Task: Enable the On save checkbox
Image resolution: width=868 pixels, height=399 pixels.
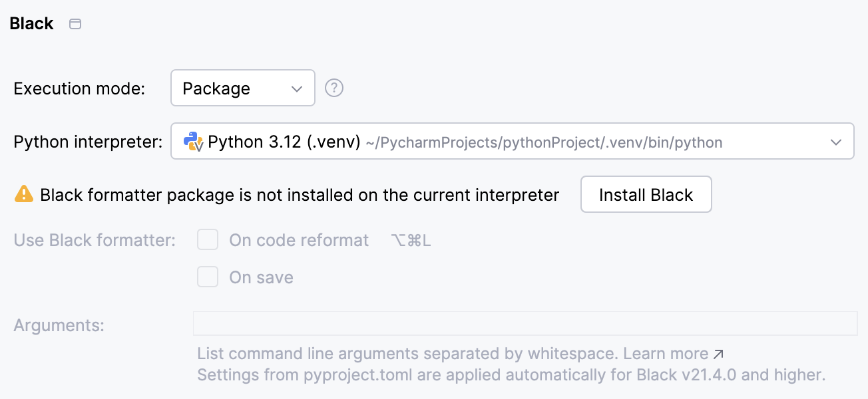Action: point(208,277)
